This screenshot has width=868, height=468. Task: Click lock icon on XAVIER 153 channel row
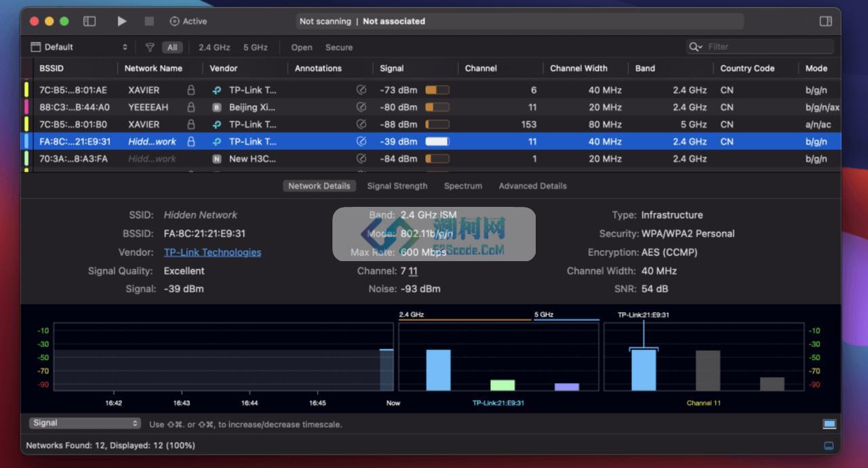[191, 124]
